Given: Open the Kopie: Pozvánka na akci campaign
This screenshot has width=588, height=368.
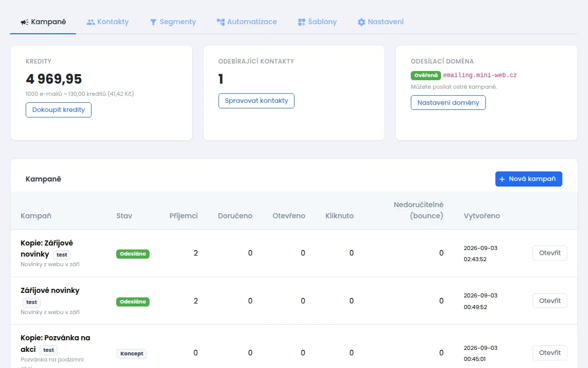Looking at the screenshot, I should coord(550,352).
